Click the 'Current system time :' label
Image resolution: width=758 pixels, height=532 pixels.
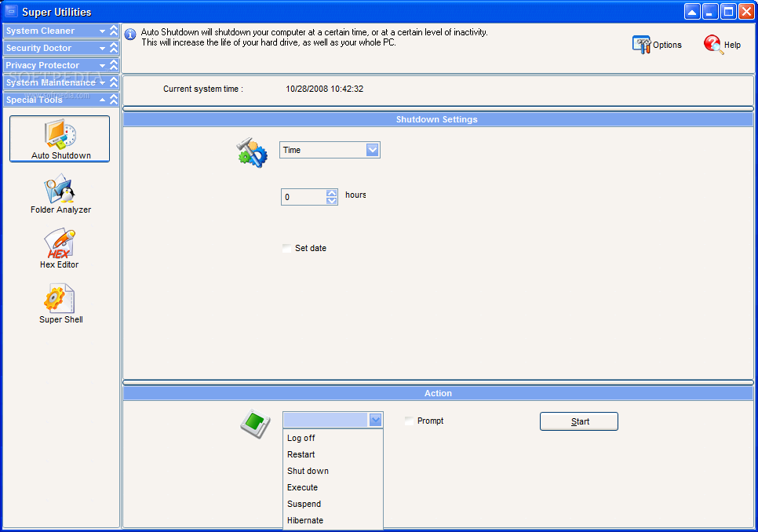click(x=203, y=89)
